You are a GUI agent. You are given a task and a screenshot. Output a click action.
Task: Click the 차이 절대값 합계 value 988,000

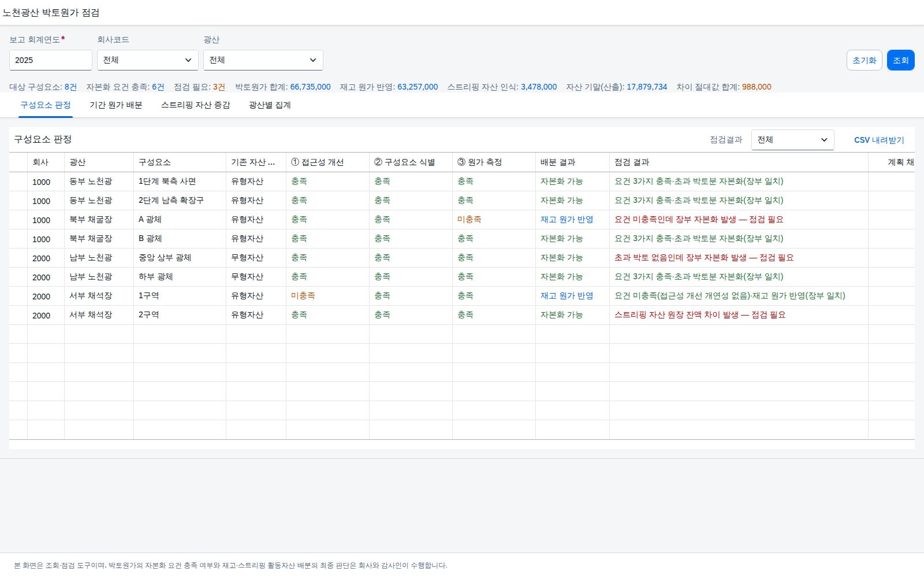pos(757,87)
